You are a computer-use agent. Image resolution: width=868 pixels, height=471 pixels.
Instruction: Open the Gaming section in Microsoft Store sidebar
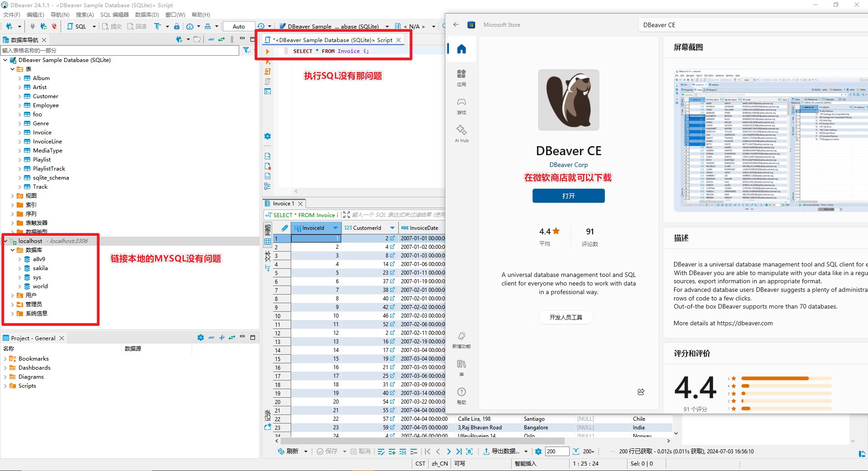[461, 106]
